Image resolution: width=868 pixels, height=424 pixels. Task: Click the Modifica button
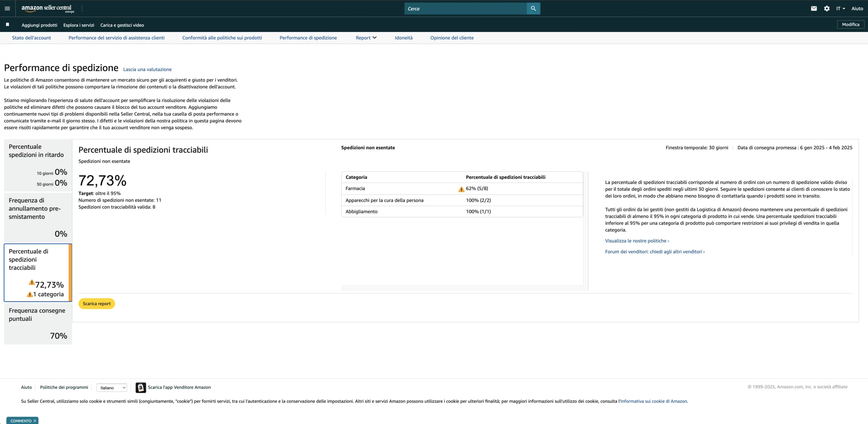point(850,24)
